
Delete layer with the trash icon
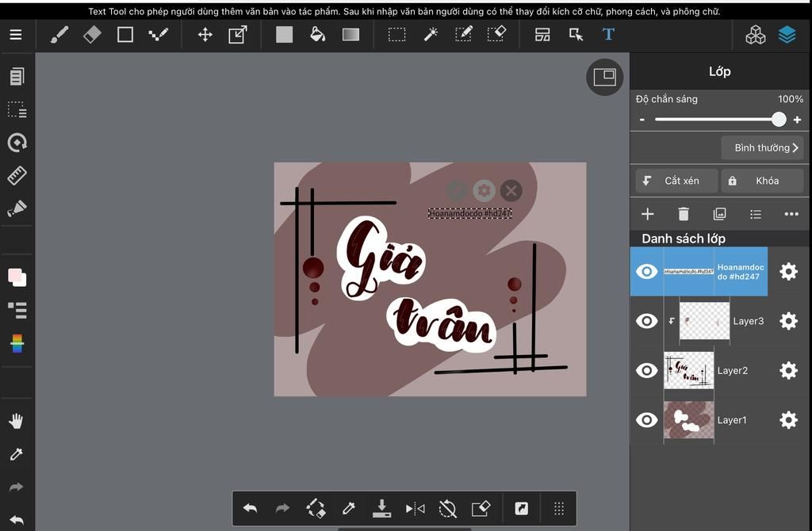tap(684, 214)
